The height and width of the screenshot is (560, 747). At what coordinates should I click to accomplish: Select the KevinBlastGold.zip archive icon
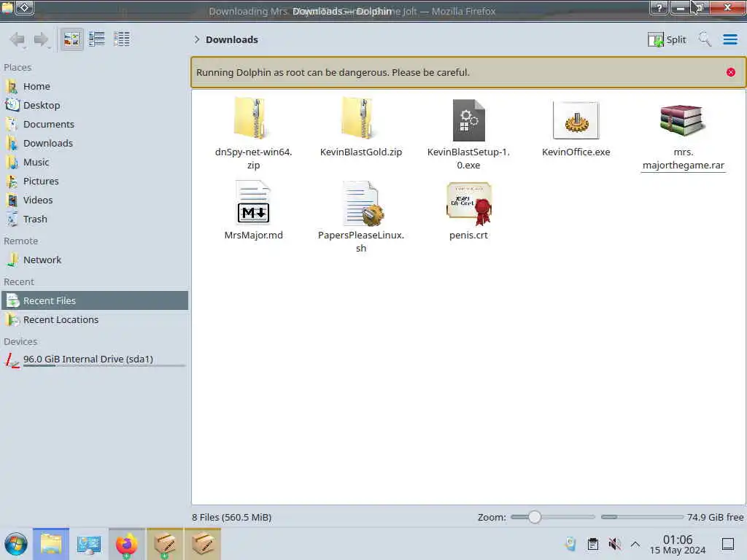[360, 119]
